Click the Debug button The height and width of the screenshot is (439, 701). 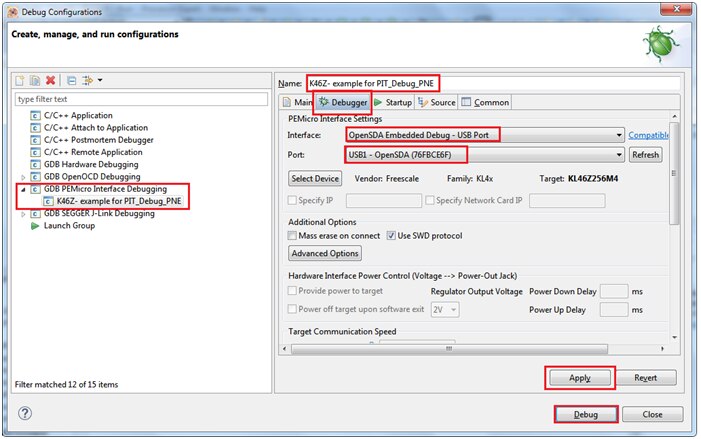tap(586, 414)
